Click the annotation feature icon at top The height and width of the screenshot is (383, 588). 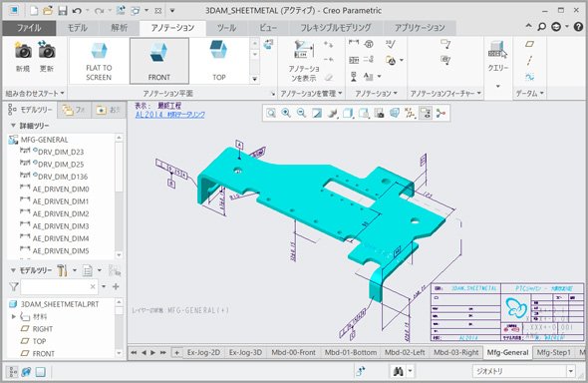(445, 44)
